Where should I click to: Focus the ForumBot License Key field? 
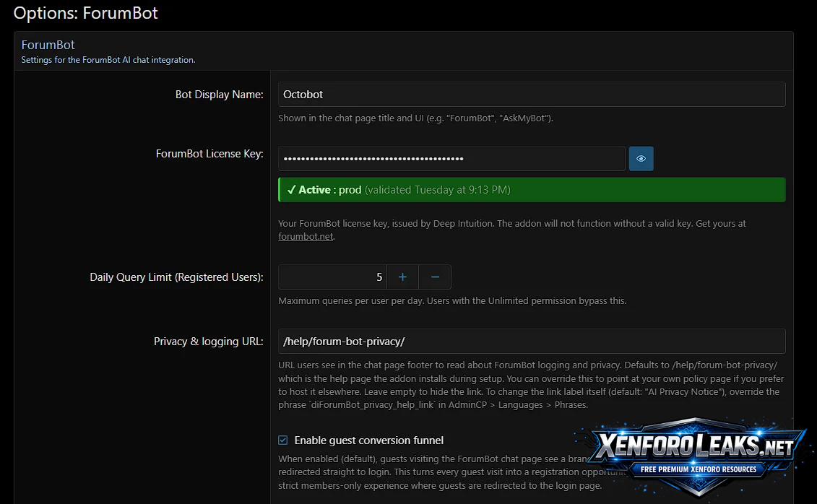451,158
